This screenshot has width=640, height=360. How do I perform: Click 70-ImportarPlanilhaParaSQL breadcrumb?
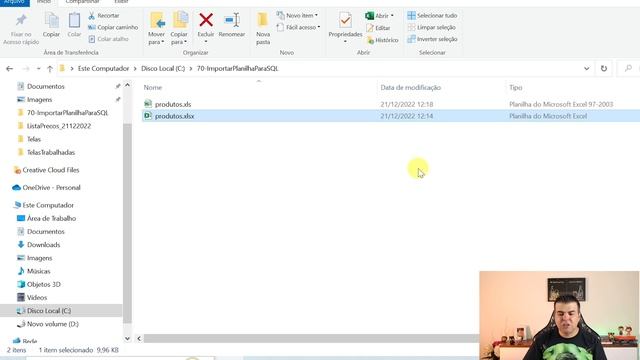(x=237, y=69)
